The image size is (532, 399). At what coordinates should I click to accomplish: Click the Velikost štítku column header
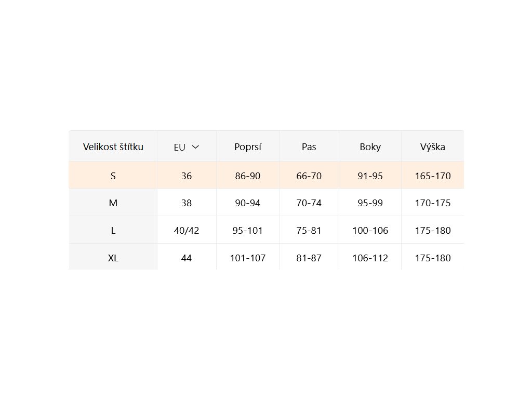113,147
